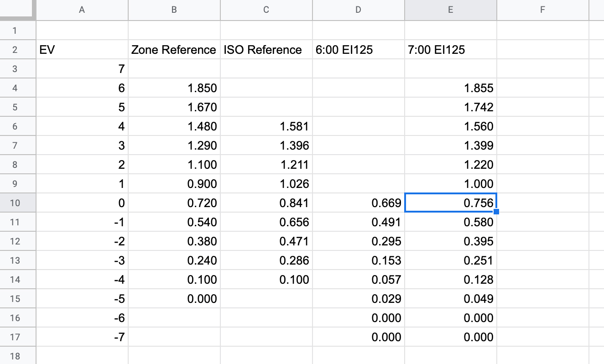This screenshot has width=604, height=364.
Task: Click the cell containing 0.029
Action: tap(358, 299)
